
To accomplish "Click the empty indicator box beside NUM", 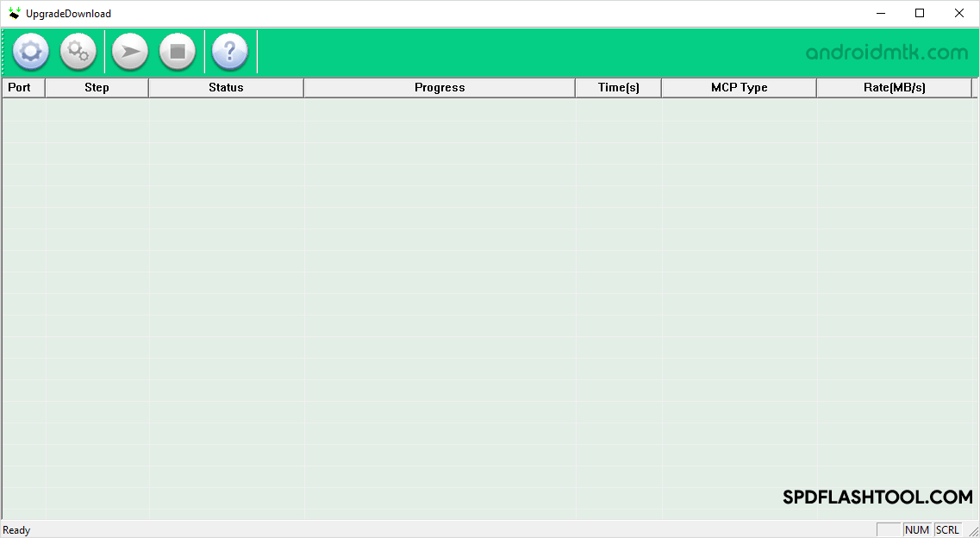I will 888,530.
